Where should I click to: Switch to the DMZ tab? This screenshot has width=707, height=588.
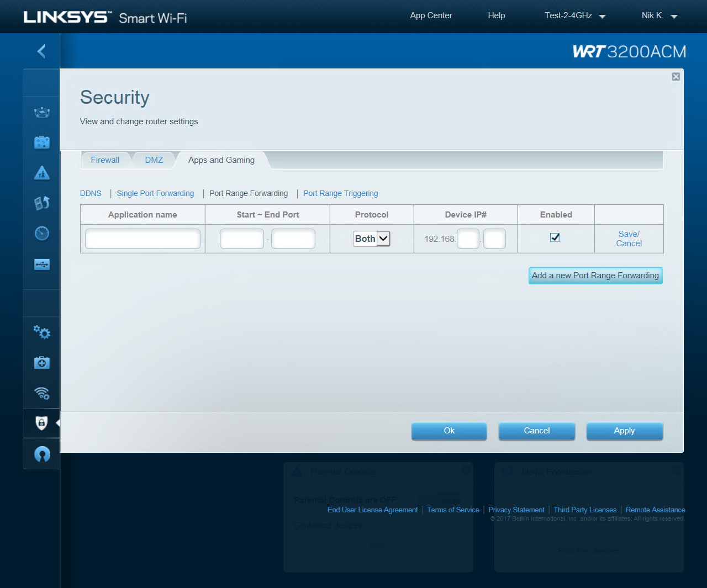pos(154,160)
